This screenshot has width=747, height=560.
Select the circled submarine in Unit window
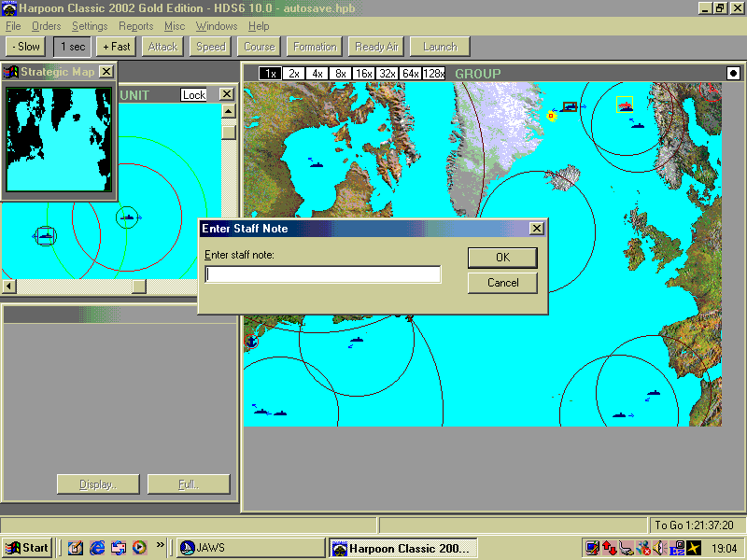127,217
